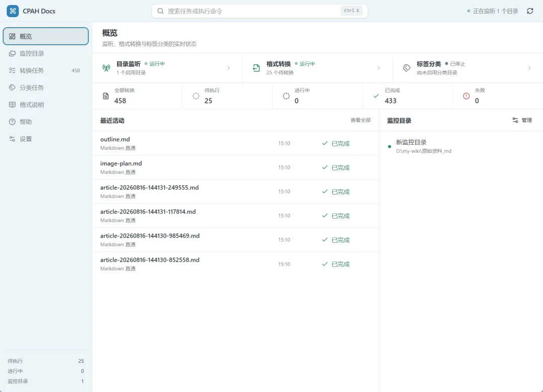The image size is (543, 392).
Task: Click the refresh icon at top right
Action: pyautogui.click(x=530, y=11)
